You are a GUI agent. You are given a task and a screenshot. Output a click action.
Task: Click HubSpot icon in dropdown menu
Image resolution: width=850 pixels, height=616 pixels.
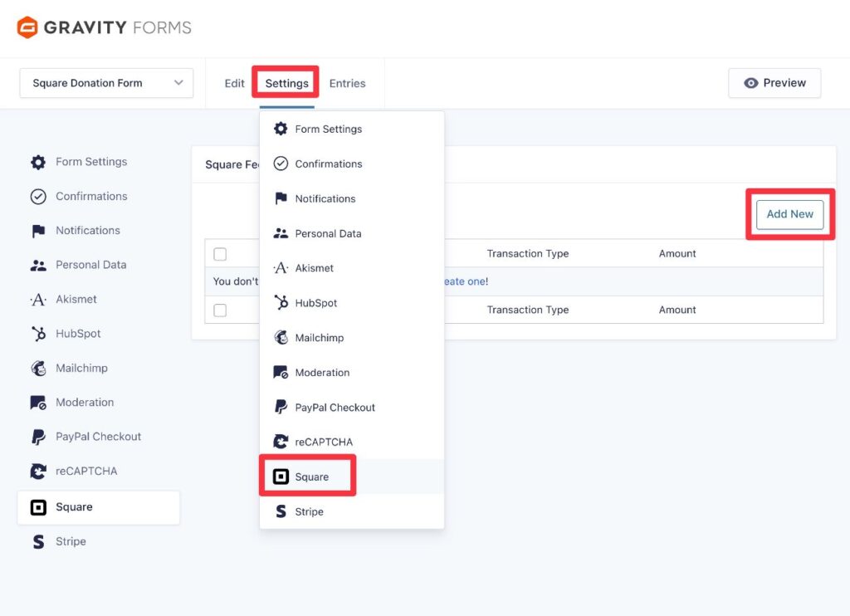(x=281, y=302)
